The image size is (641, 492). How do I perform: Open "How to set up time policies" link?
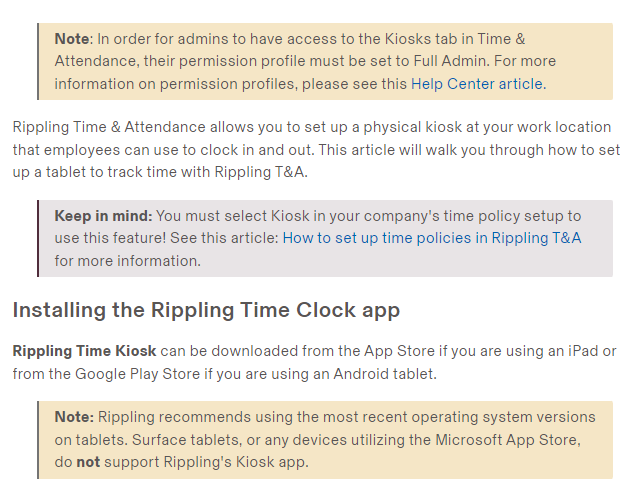[x=431, y=238]
